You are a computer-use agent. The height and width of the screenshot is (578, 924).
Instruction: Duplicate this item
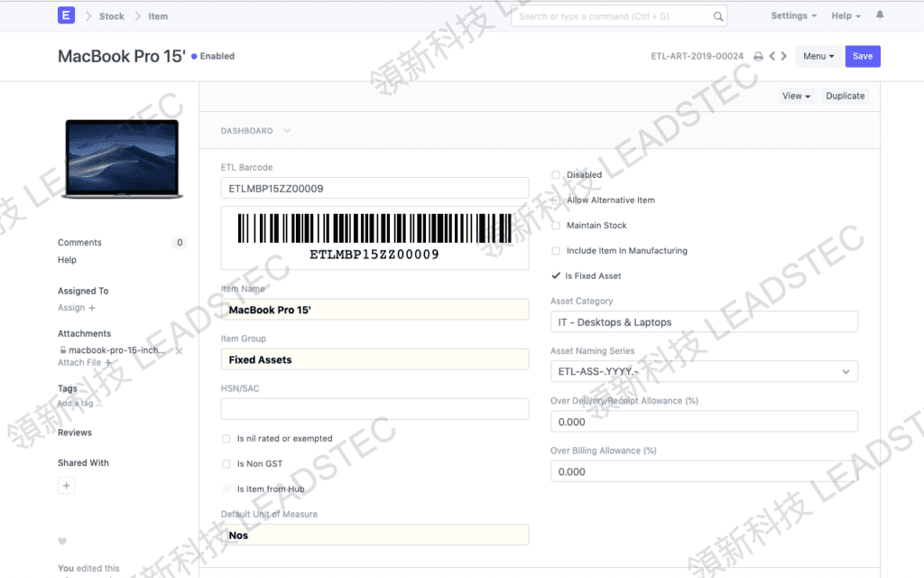(x=845, y=96)
